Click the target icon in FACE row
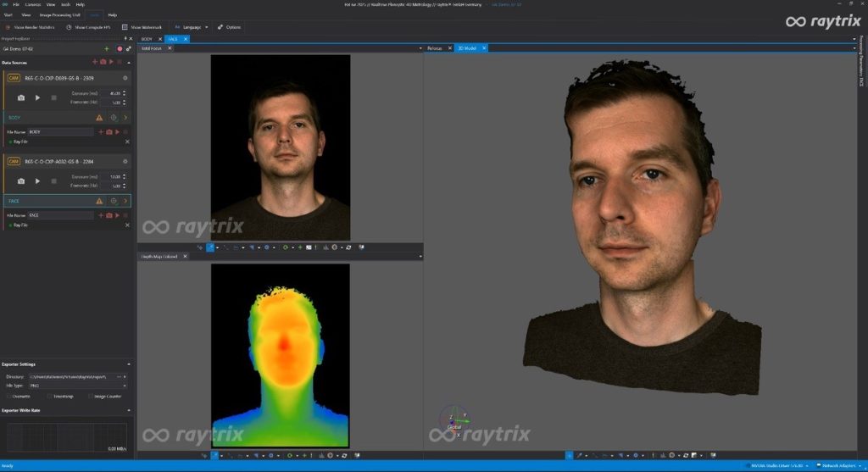The height and width of the screenshot is (472, 868). [x=113, y=201]
